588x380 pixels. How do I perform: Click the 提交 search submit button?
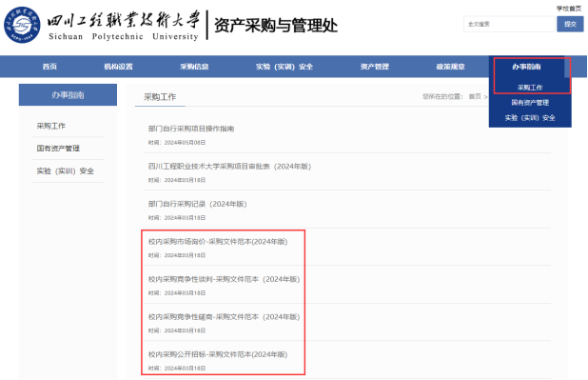point(570,24)
